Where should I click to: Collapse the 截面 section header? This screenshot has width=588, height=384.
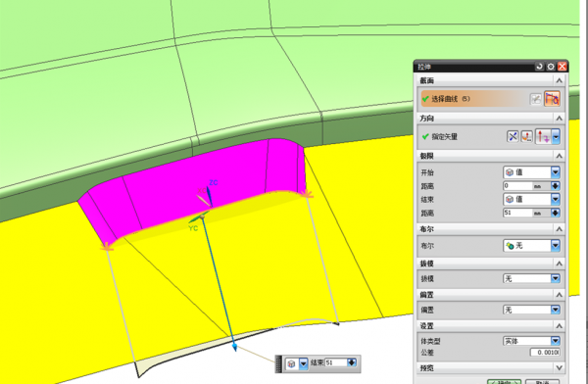[491, 80]
